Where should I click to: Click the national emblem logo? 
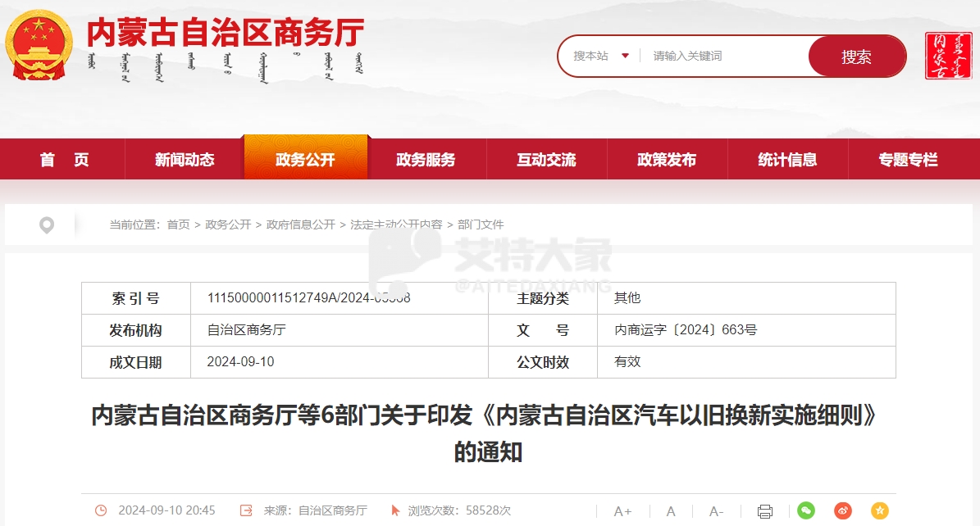(39, 45)
